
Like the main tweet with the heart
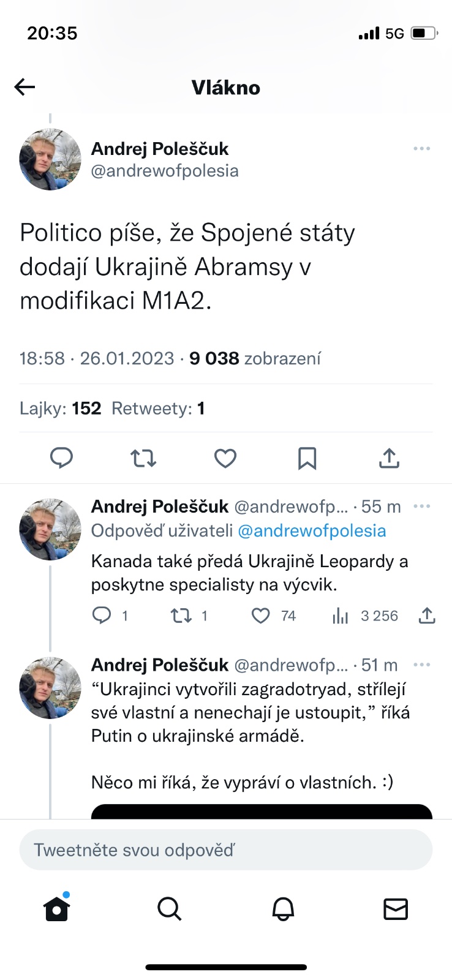tap(225, 458)
